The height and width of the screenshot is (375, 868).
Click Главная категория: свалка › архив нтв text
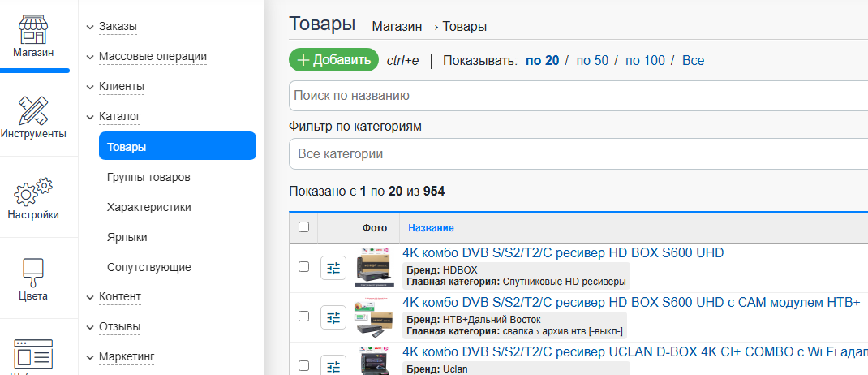point(515,331)
